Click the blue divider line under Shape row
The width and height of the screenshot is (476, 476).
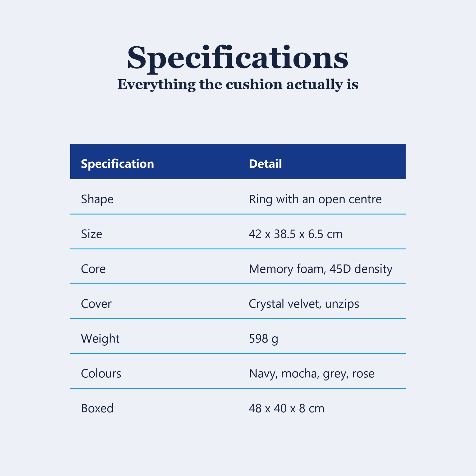(238, 214)
